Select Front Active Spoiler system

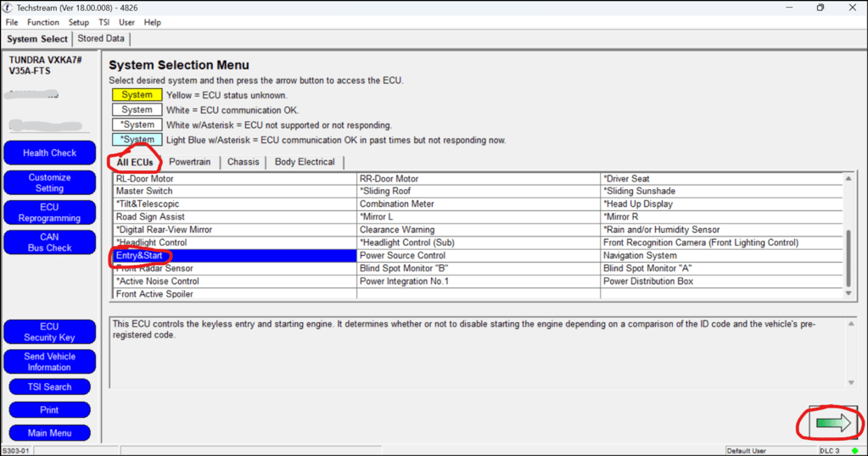pos(235,294)
